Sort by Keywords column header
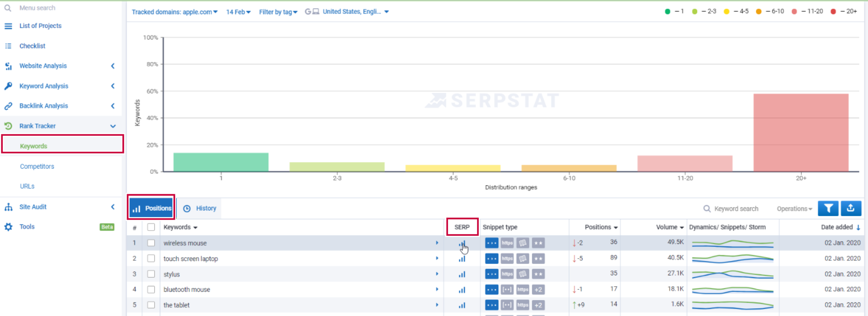 click(x=180, y=227)
